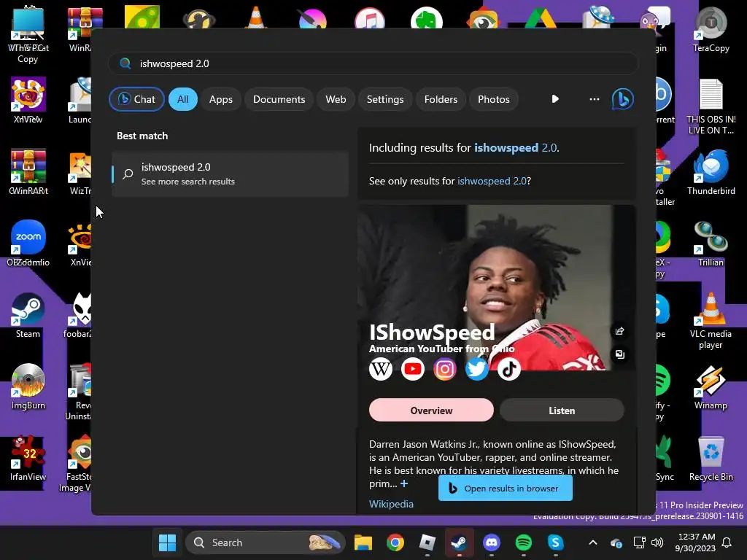Open Spotify from the taskbar

coord(524,542)
